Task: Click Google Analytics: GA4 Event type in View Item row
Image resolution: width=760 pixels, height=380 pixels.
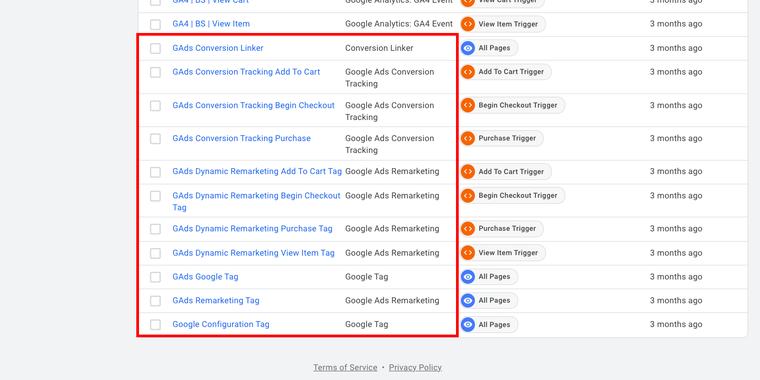Action: [x=399, y=24]
